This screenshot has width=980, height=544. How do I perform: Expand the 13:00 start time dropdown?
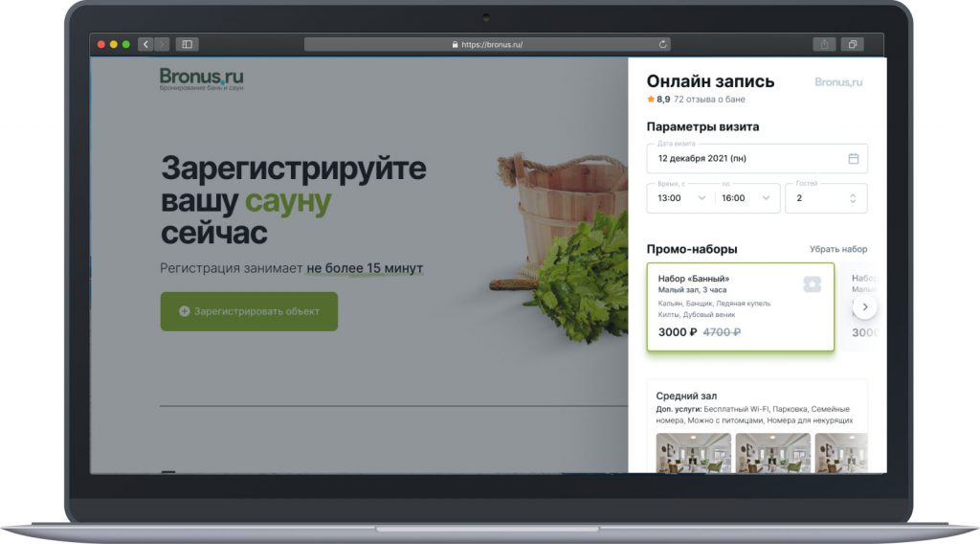(x=680, y=198)
